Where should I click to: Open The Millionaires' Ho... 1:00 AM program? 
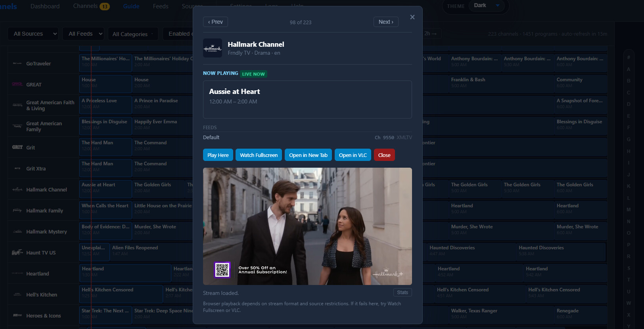click(x=105, y=63)
